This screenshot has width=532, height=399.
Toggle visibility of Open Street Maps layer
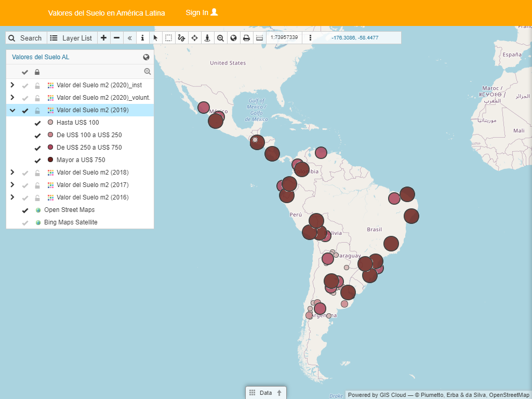point(25,210)
